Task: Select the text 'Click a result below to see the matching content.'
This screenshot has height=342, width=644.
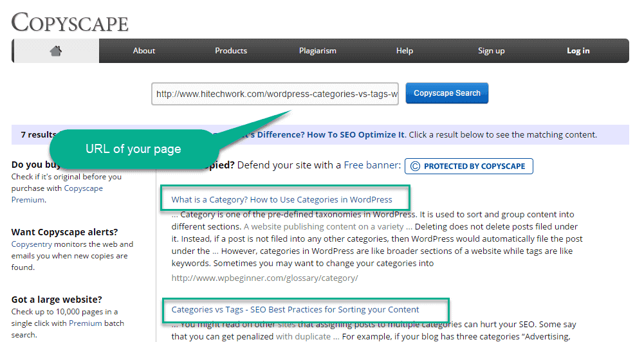Action: (x=502, y=134)
